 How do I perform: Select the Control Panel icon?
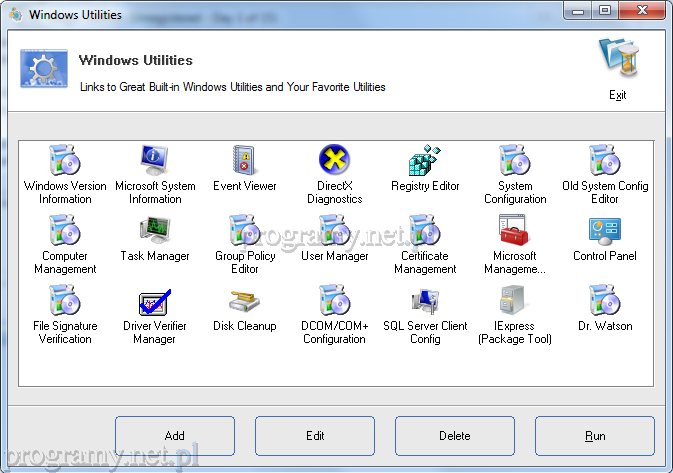pyautogui.click(x=605, y=231)
